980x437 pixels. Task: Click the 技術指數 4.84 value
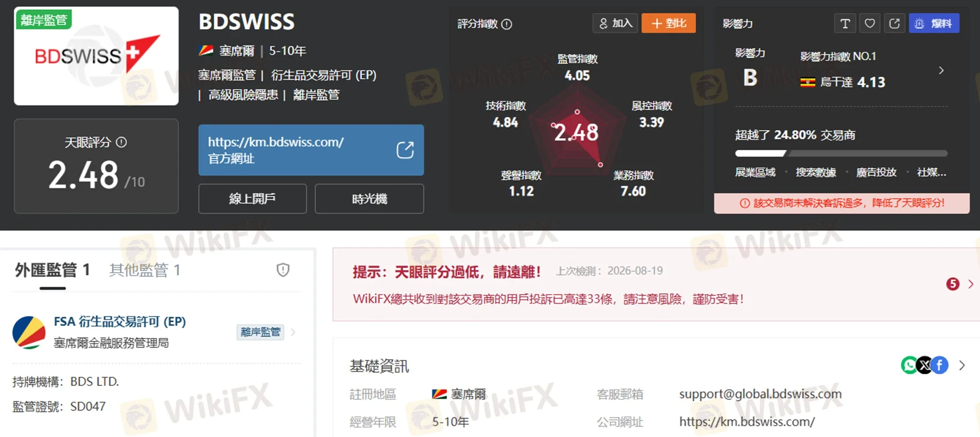pos(505,122)
